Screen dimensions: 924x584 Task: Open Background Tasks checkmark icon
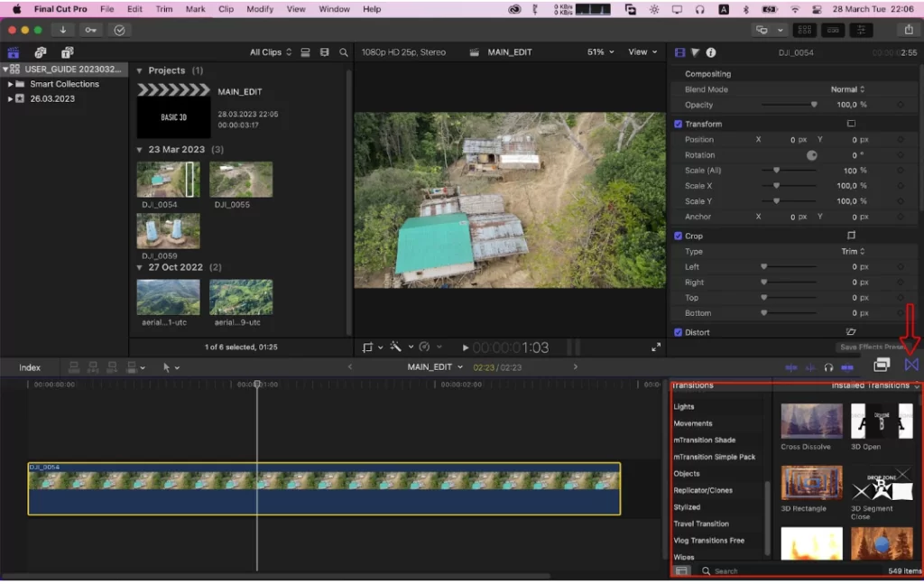120,30
